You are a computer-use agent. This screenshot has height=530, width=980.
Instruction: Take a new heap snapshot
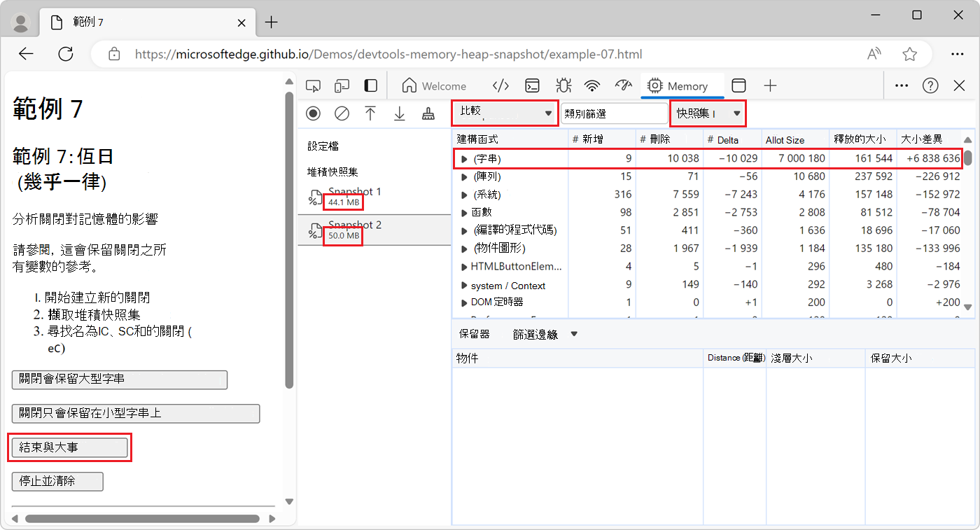(313, 113)
